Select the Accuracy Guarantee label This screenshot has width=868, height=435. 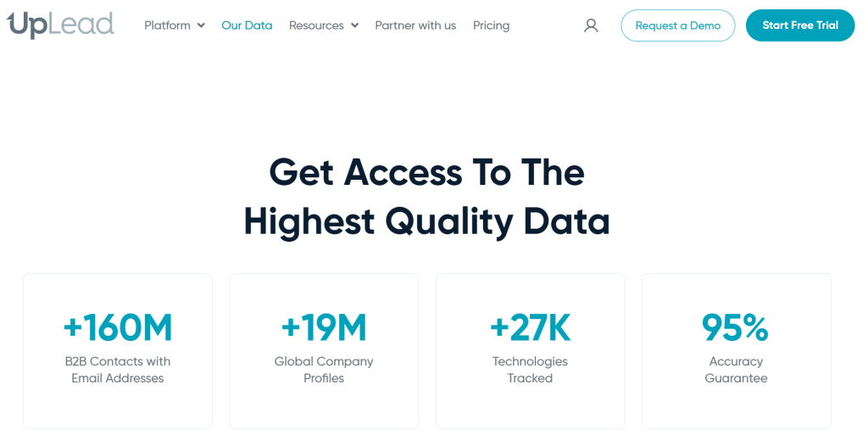(x=736, y=370)
